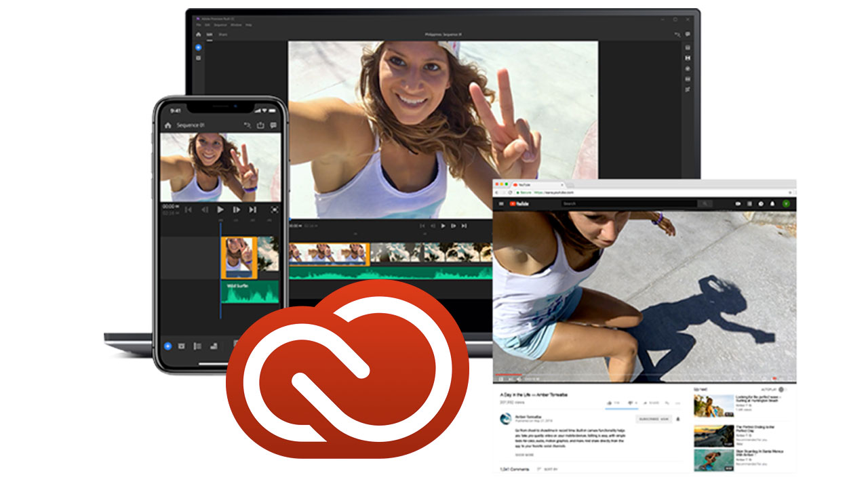The height and width of the screenshot is (488, 868).
Task: Click the YouTube search magnifier button
Action: [705, 203]
